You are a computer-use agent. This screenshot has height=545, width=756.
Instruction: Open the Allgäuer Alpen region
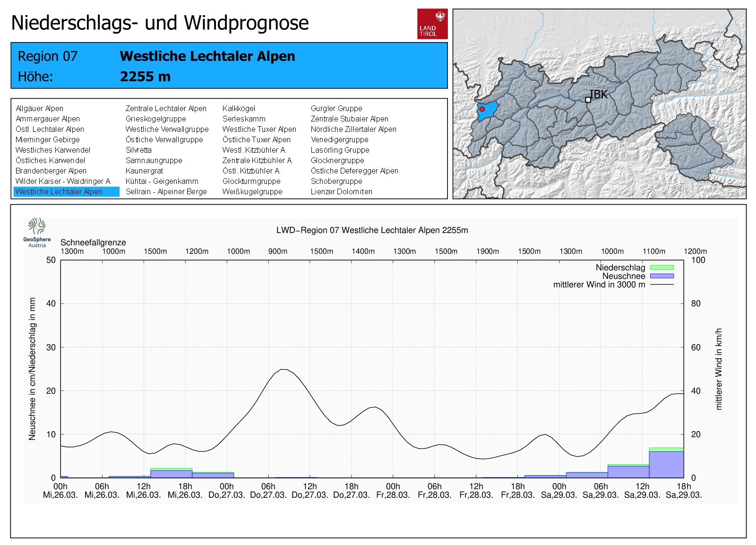pos(40,108)
